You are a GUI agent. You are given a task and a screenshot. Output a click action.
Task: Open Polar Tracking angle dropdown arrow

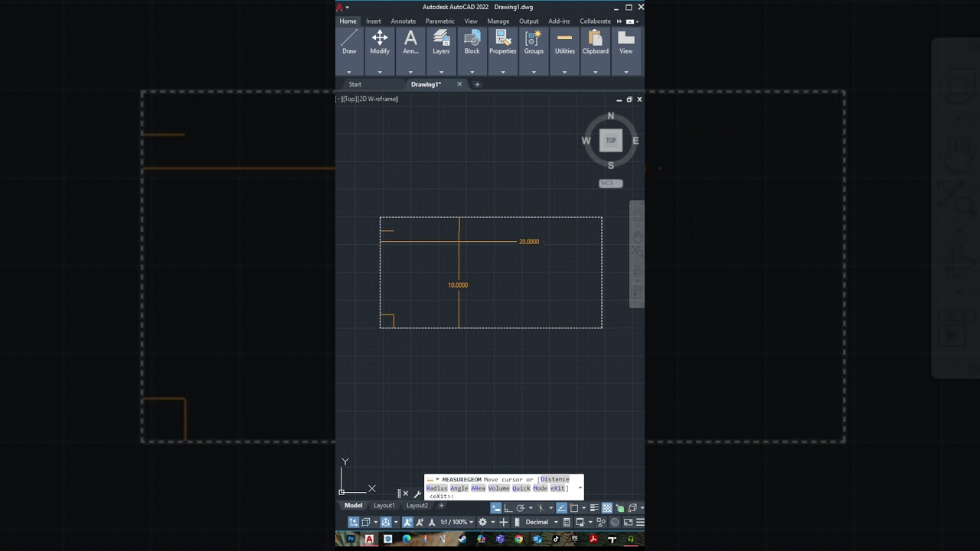pos(531,508)
